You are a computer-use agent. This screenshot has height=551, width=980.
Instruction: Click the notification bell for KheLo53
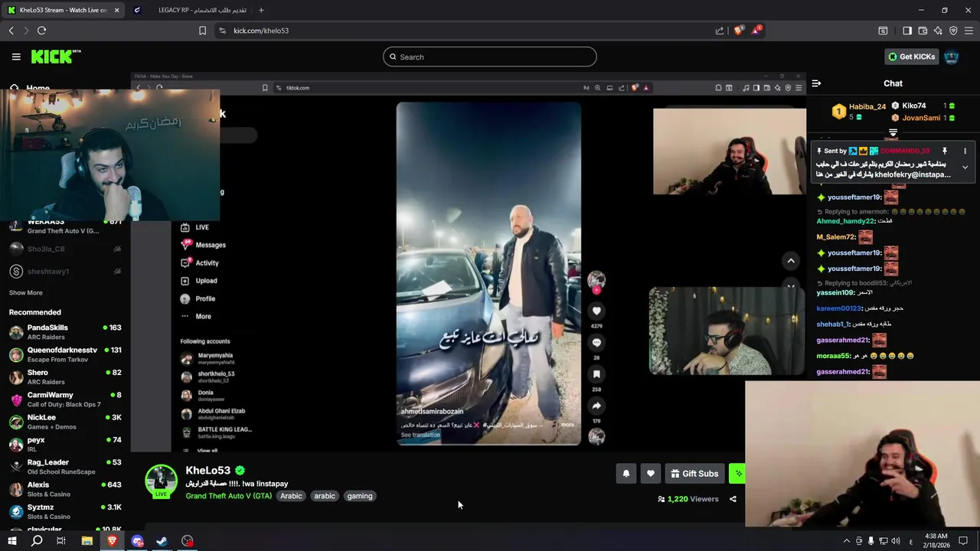[626, 474]
